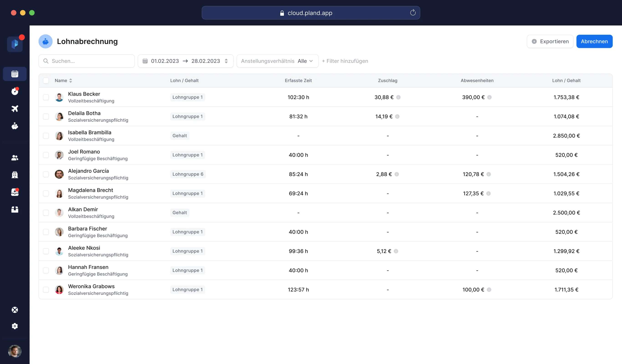This screenshot has width=622, height=364.
Task: Show info for Klaus Becker's 30,88 € surcharge
Action: tap(398, 97)
